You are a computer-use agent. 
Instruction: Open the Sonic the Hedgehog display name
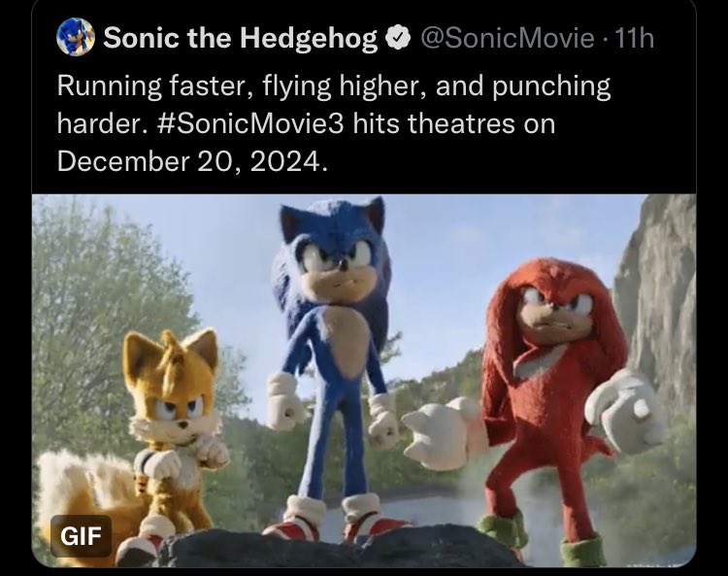240,38
